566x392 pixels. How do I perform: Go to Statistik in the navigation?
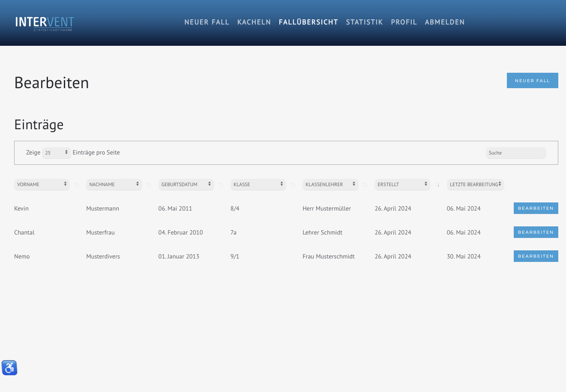(x=364, y=22)
